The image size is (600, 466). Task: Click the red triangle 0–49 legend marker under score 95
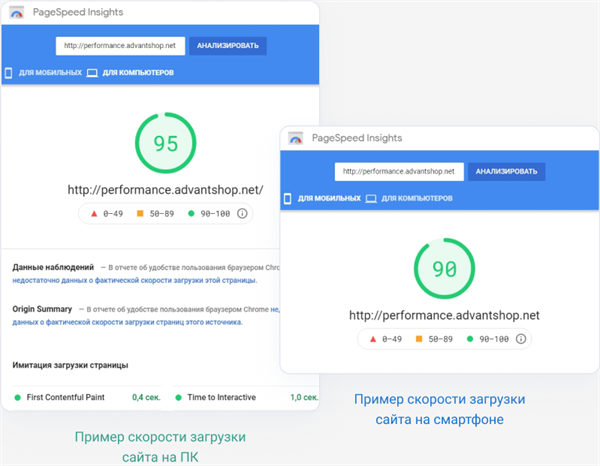click(94, 213)
